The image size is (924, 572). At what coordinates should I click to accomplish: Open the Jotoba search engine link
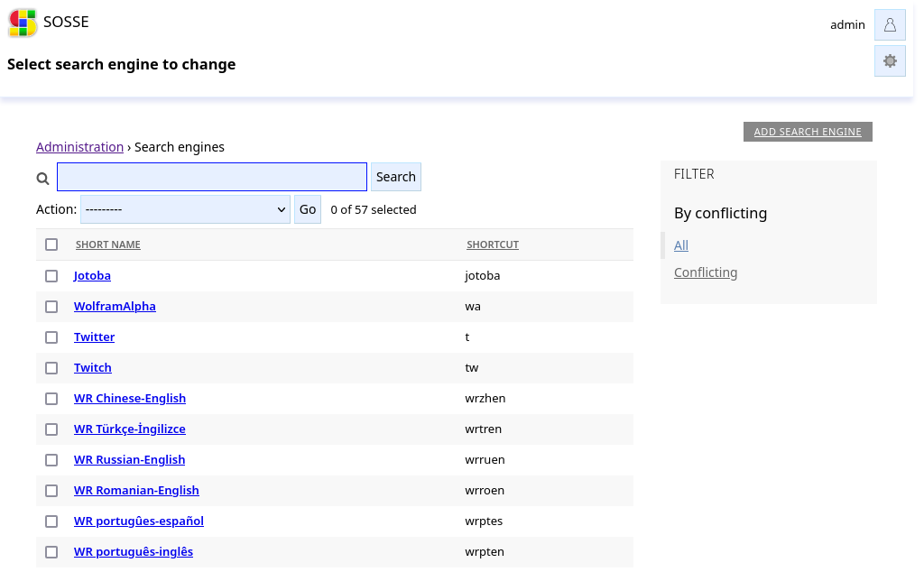(92, 276)
